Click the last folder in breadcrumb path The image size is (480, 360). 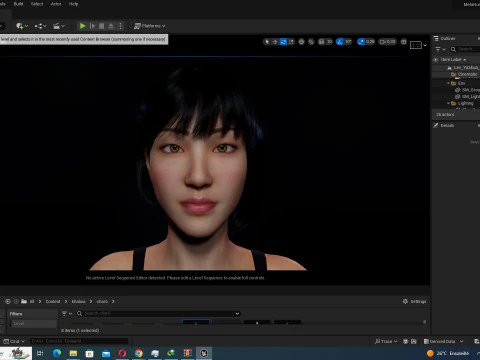pos(102,301)
